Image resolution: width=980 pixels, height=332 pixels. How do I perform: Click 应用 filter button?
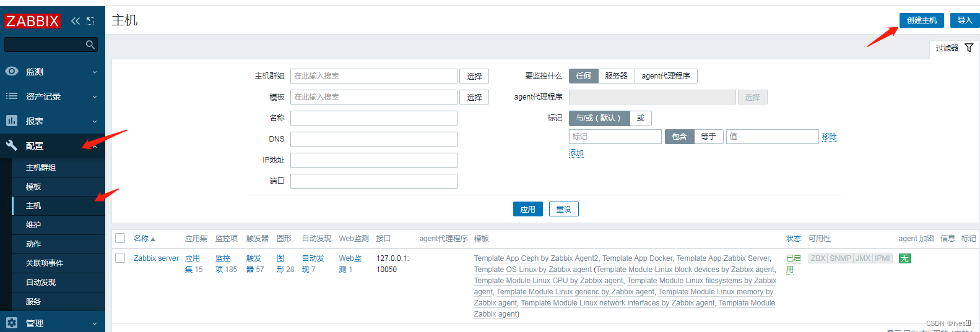pos(527,210)
